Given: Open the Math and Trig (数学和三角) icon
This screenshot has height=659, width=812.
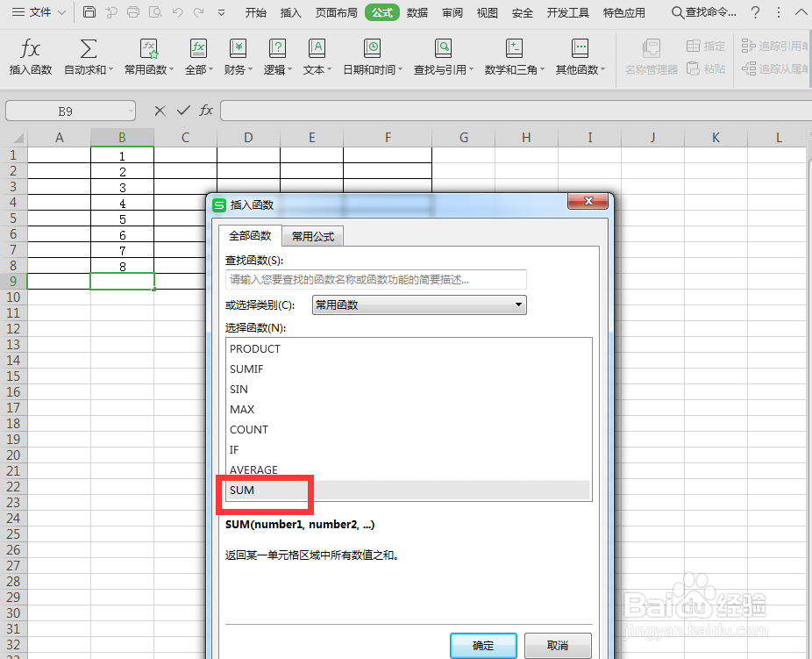Looking at the screenshot, I should coord(514,49).
